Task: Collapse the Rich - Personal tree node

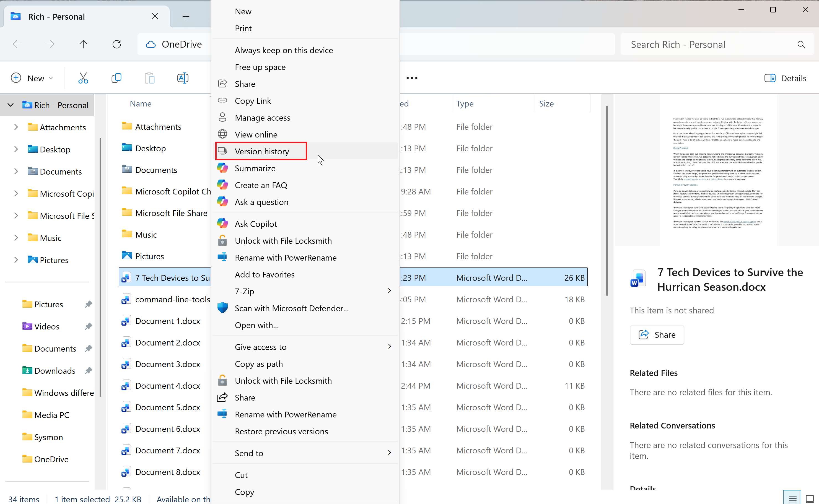Action: 11,105
